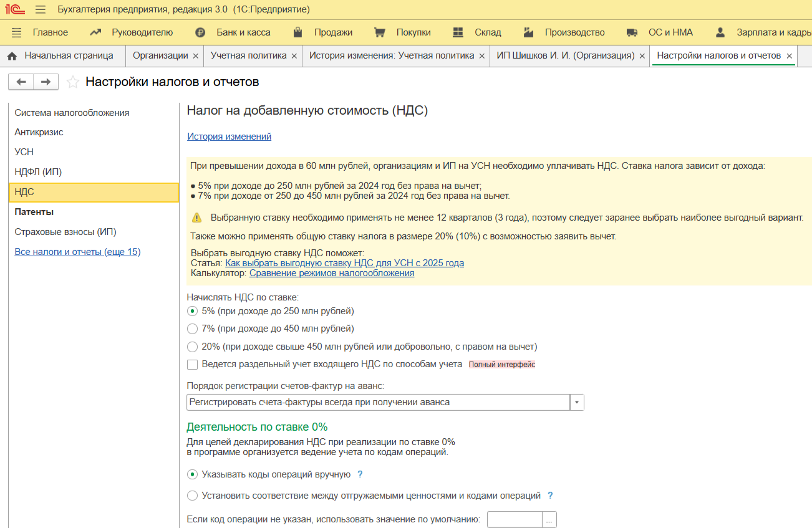
Task: Click the sections panel list icon
Action: (x=17, y=32)
